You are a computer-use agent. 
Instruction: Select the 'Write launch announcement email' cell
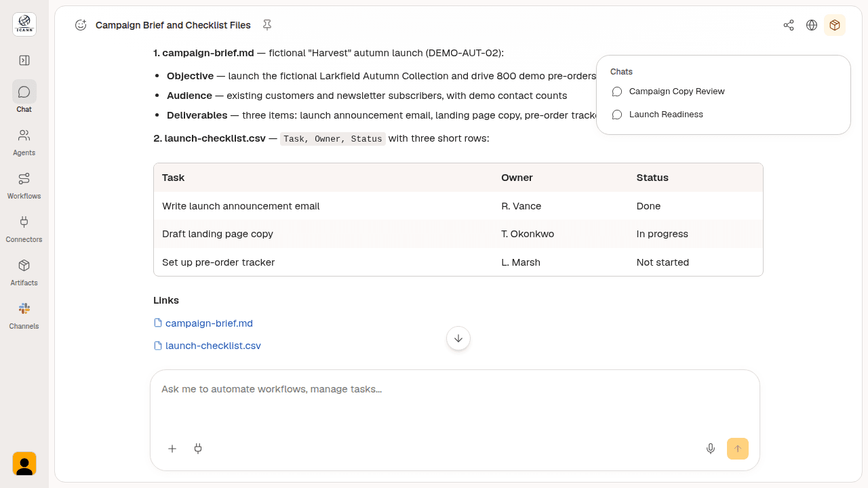(323, 206)
